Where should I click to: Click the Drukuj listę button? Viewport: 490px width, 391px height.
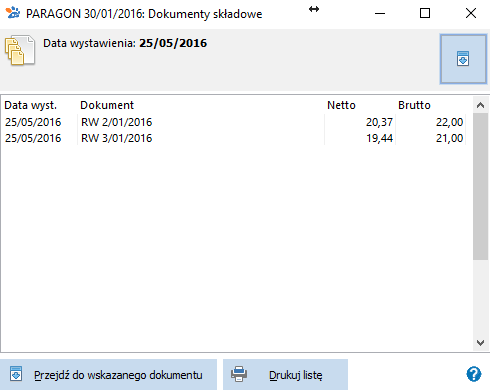coord(285,375)
